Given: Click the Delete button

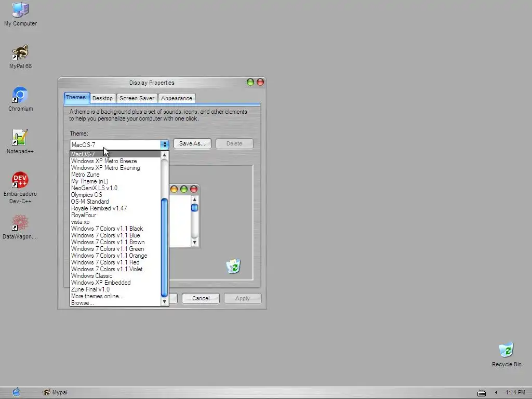Looking at the screenshot, I should pyautogui.click(x=234, y=143).
